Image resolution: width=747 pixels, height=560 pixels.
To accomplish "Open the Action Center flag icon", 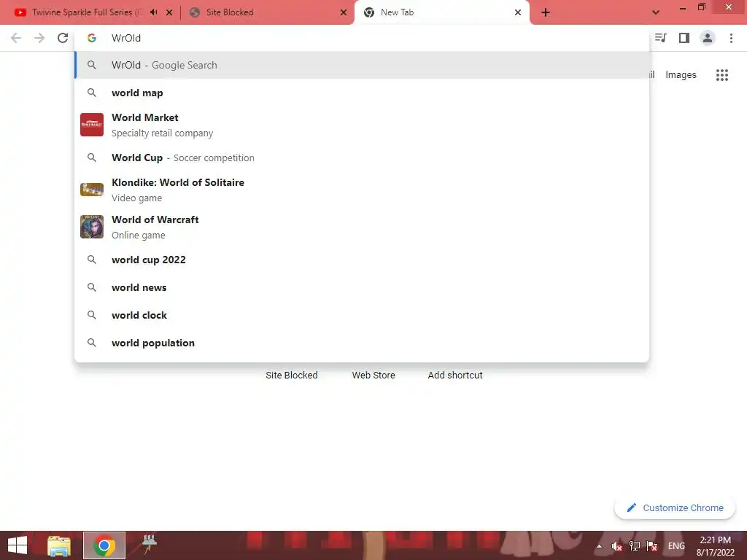I will 652,546.
